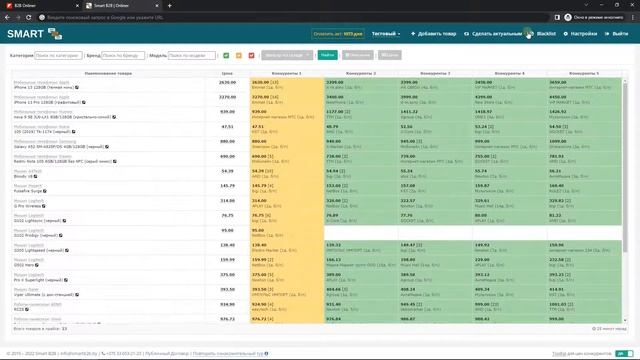640x360 pixels.
Task: Click icon beside Pulsefire Surge product
Action: pyautogui.click(x=45, y=191)
